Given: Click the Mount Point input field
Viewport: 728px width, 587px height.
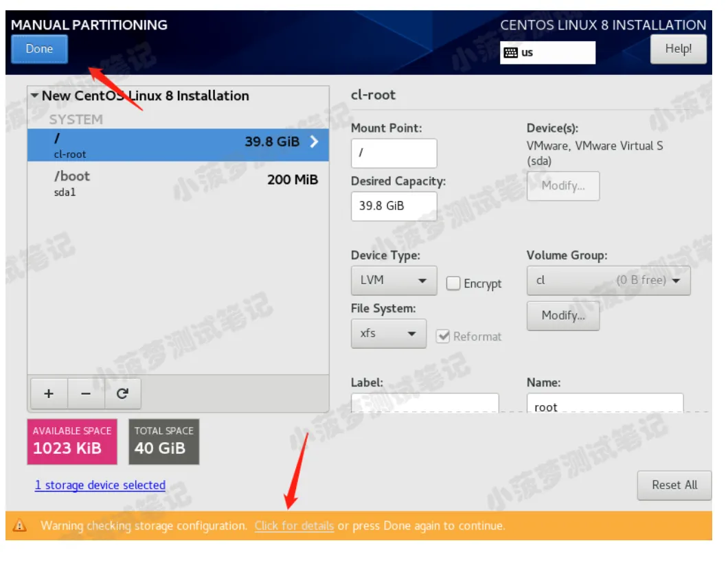Looking at the screenshot, I should click(394, 153).
